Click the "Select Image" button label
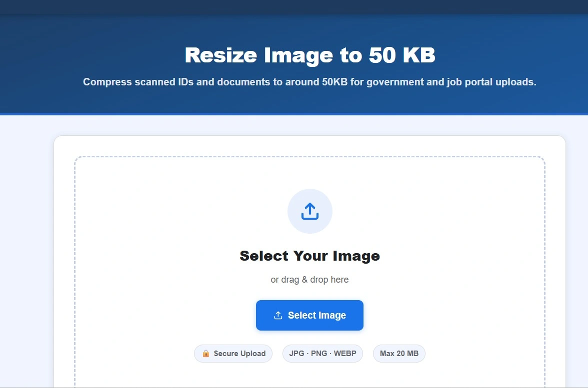The height and width of the screenshot is (388, 588). click(x=317, y=316)
